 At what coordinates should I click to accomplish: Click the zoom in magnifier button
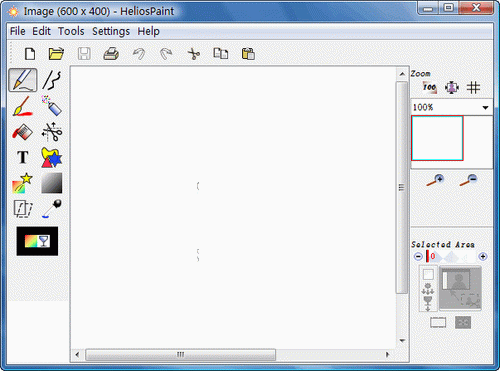tap(435, 180)
